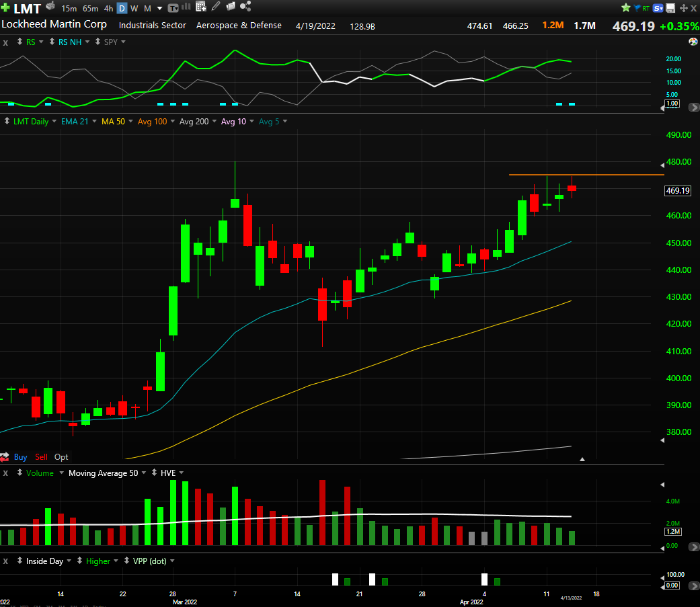
Task: Open the MA 50 dropdown
Action: [x=131, y=122]
